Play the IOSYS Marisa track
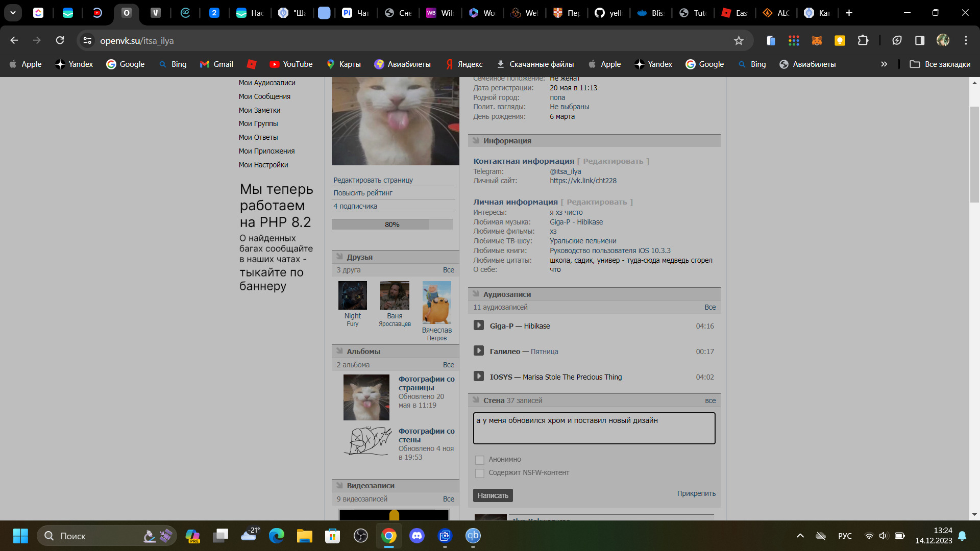The width and height of the screenshot is (980, 551). coord(478,377)
